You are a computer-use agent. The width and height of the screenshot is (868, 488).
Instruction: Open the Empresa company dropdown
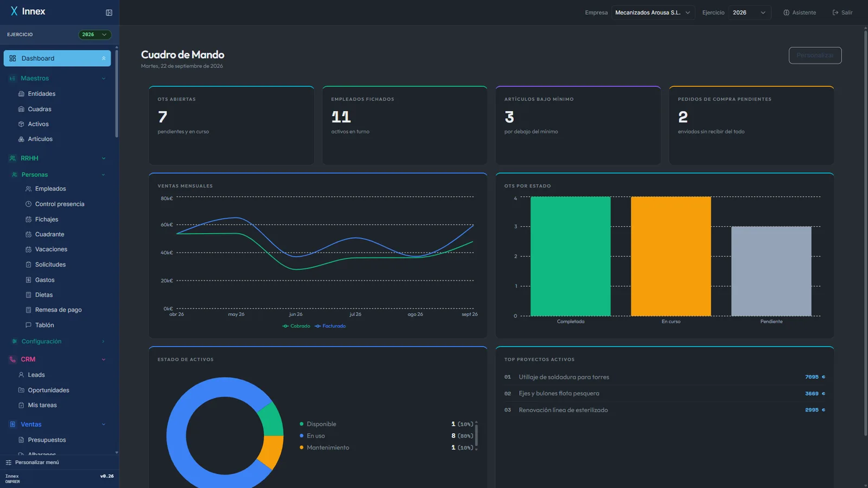pyautogui.click(x=653, y=12)
